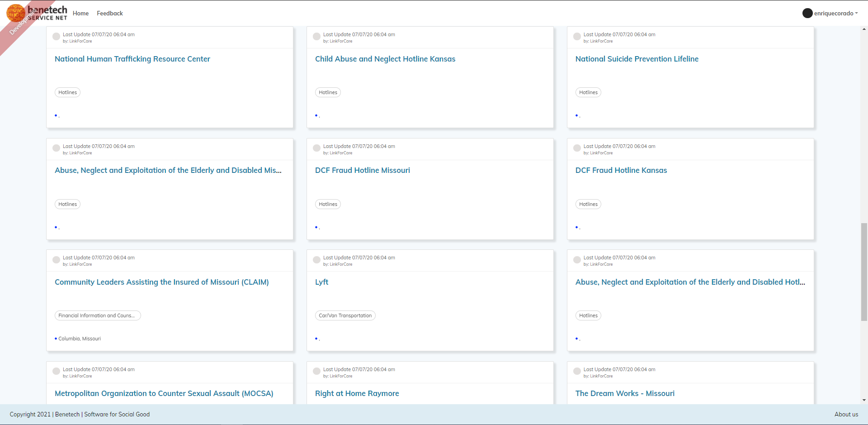Click the avatar circle on National Human Trafficking card

[x=56, y=36]
